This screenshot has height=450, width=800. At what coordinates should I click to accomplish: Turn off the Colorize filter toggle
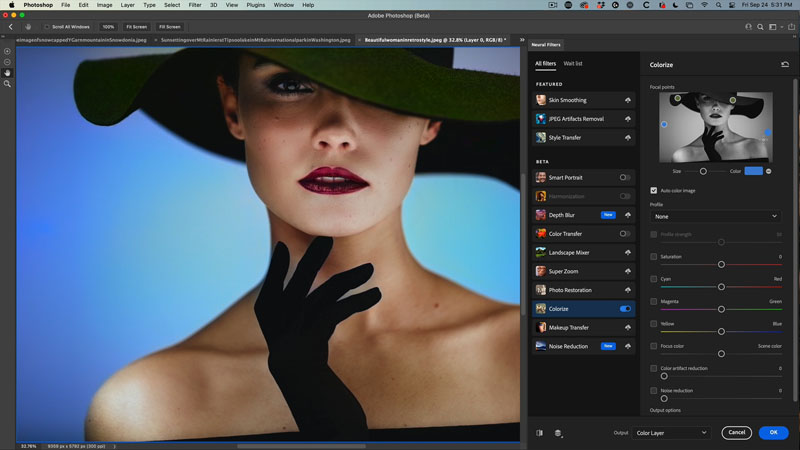(x=626, y=309)
